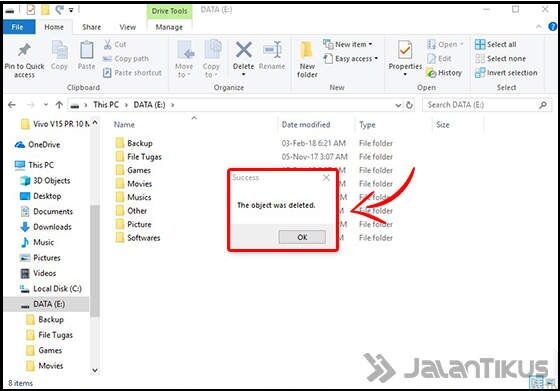
Task: Switch to the Manage tab
Action: coord(169,27)
